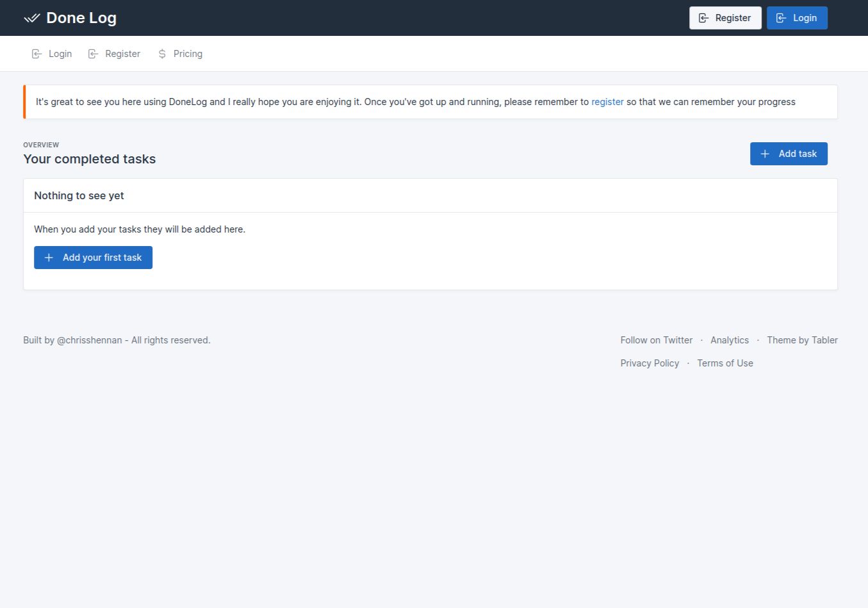Click the Analytics footer link
868x608 pixels.
(x=730, y=340)
